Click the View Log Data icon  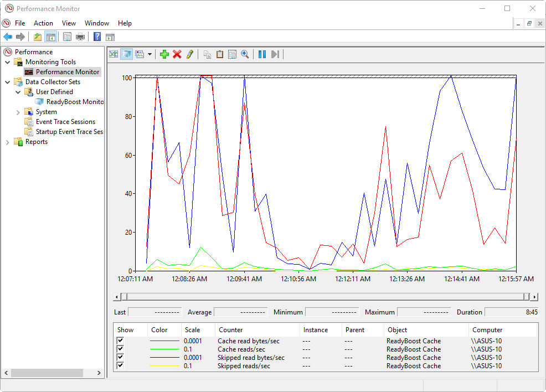point(127,54)
